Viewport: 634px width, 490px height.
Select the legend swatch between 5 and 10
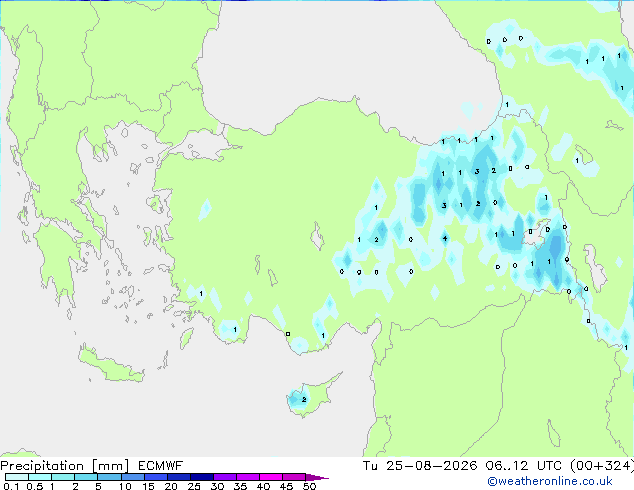109,477
